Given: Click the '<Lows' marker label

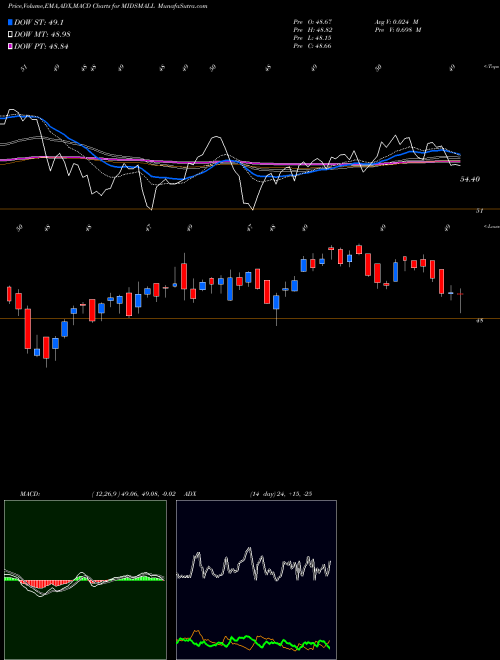Looking at the screenshot, I should point(491,226).
